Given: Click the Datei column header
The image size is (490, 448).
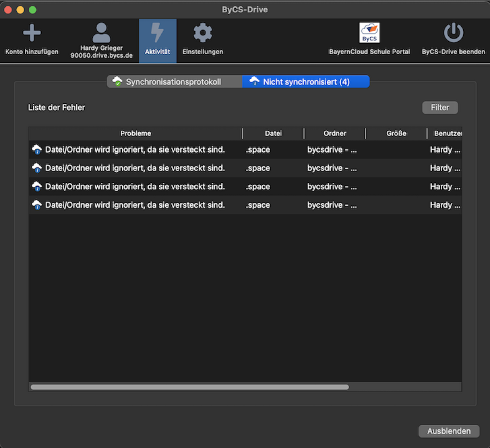Looking at the screenshot, I should point(273,133).
